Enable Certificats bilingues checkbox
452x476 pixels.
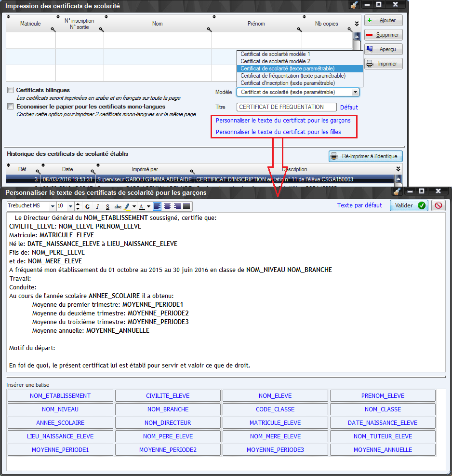click(10, 90)
